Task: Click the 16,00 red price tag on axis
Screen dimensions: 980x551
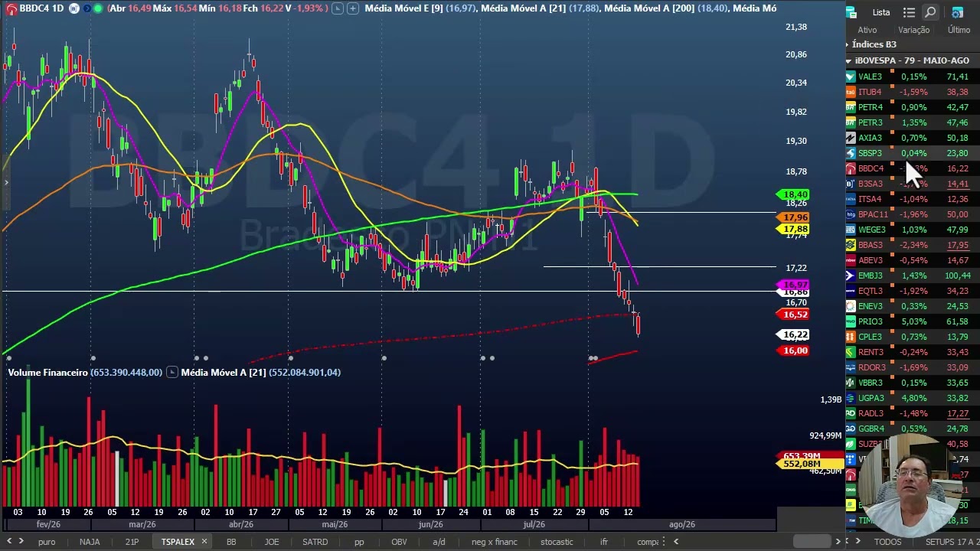Action: (792, 350)
